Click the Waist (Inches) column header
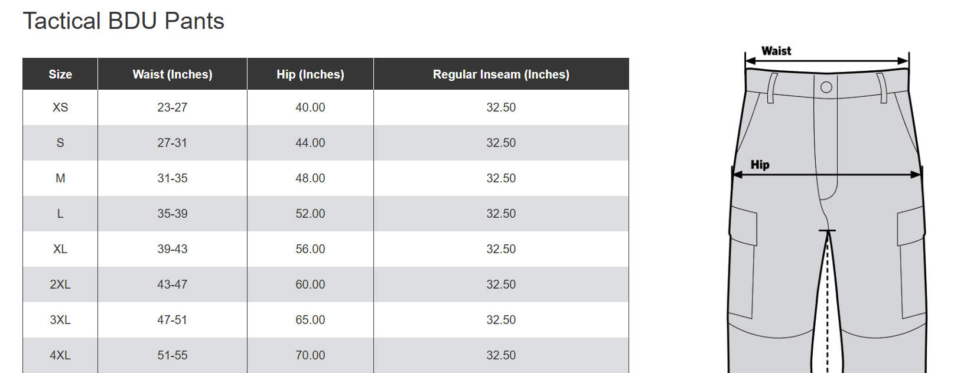Screen dimensions: 980x373 click(x=172, y=74)
